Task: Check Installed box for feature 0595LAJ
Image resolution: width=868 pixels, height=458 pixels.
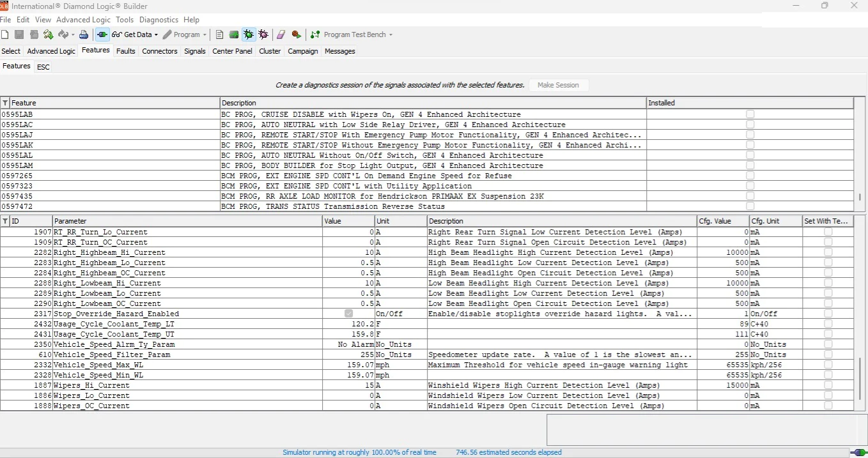Action: coord(750,135)
